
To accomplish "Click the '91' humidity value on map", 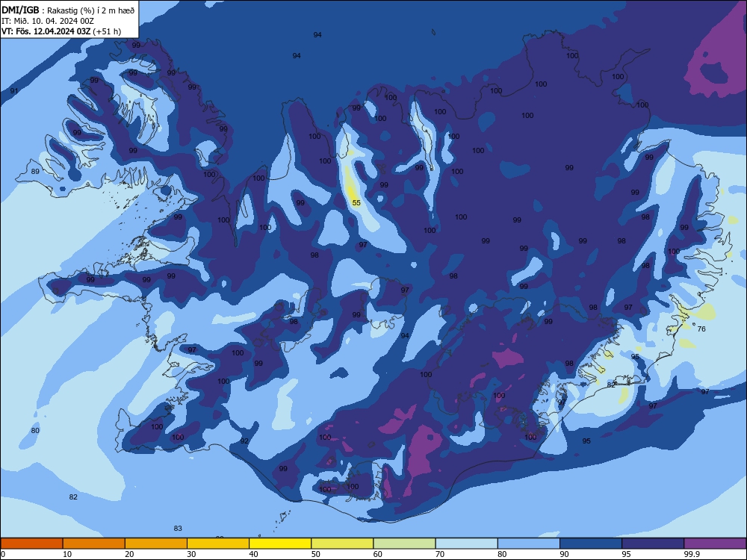I will [x=14, y=91].
